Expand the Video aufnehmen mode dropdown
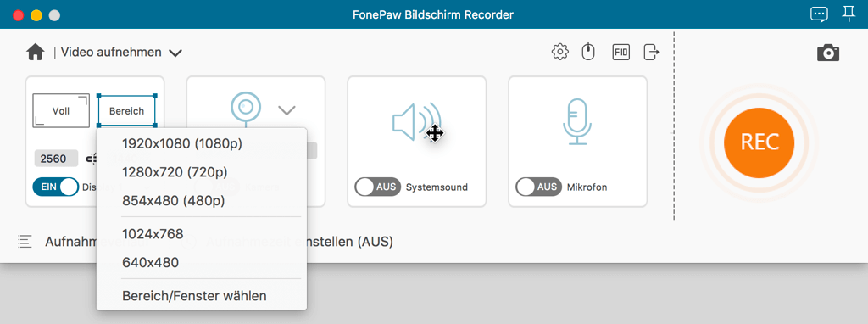 coord(175,53)
